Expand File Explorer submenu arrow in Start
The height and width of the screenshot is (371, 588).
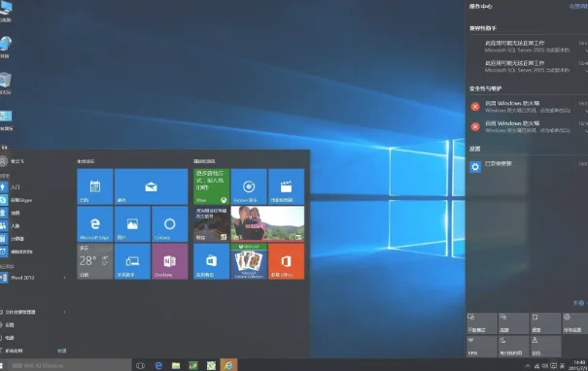pyautogui.click(x=64, y=312)
